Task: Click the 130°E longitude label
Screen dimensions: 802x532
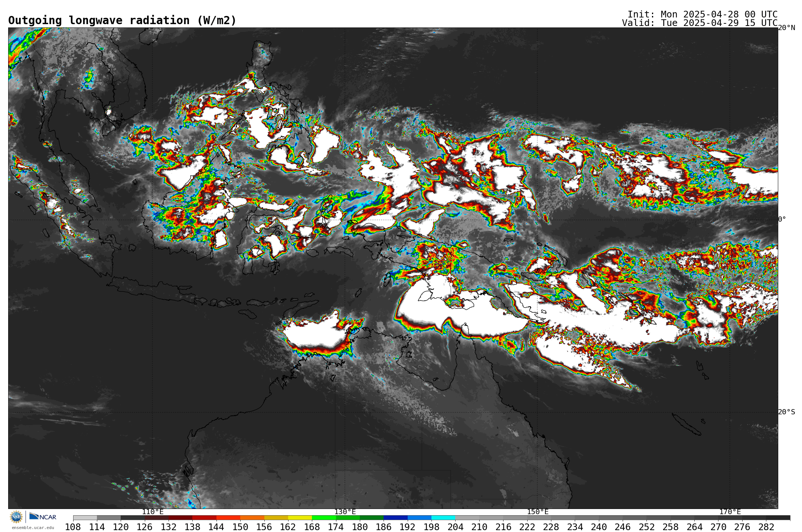Action: tap(345, 512)
